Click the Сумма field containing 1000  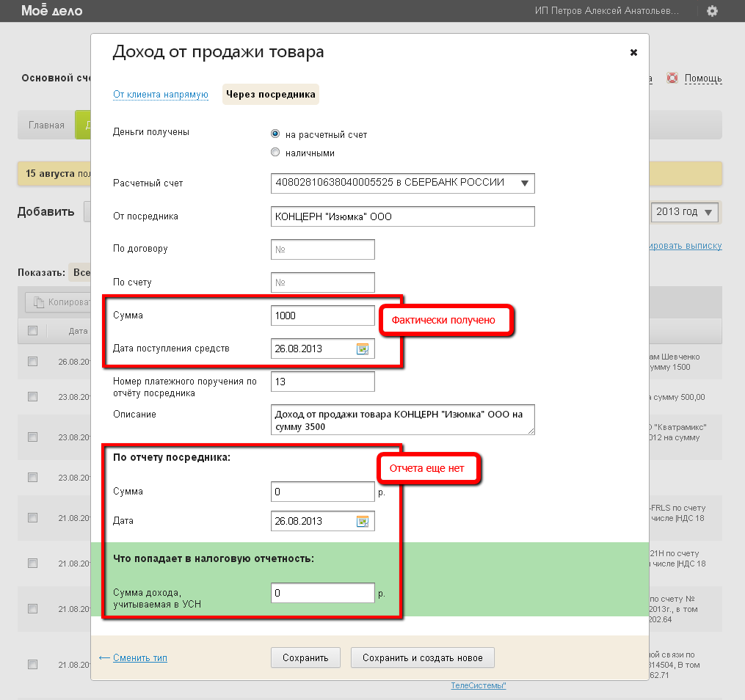pos(322,316)
